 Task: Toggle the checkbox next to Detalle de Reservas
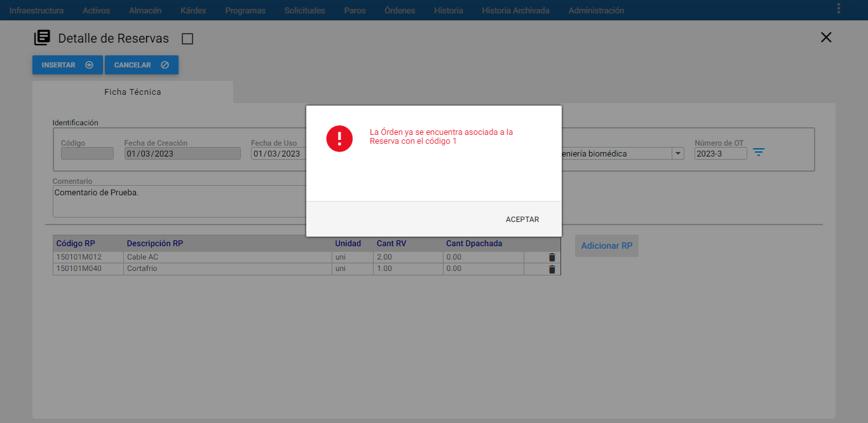click(x=187, y=39)
